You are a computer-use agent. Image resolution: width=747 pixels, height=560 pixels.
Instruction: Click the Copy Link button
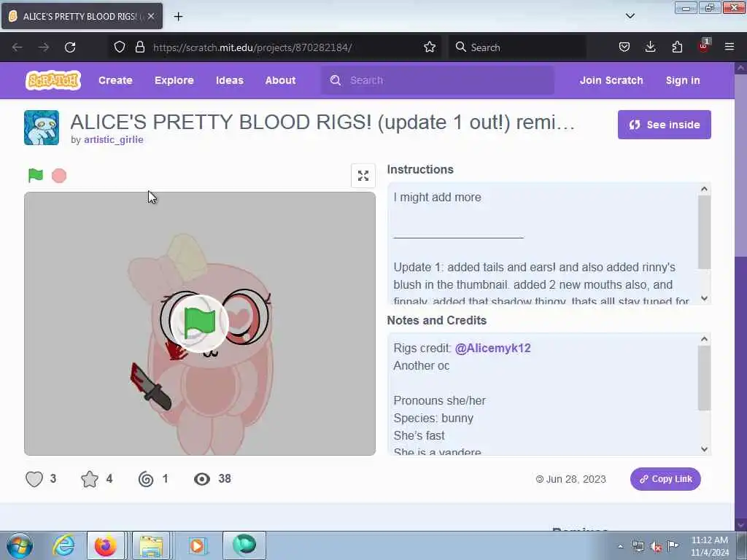click(665, 479)
